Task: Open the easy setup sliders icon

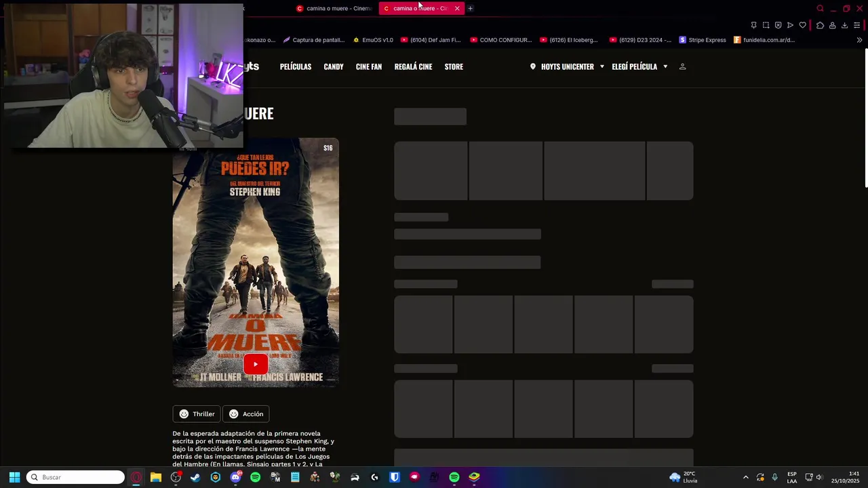Action: pos(856,25)
